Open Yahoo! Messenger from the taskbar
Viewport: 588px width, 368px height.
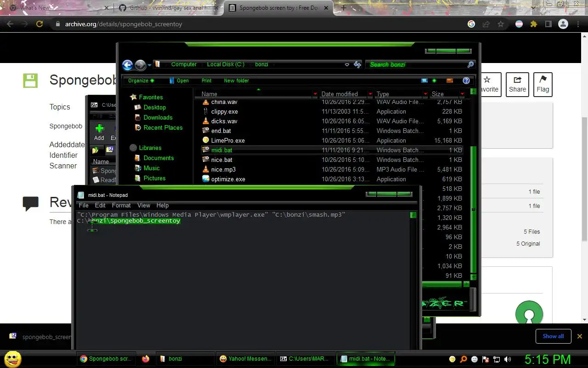click(x=246, y=359)
